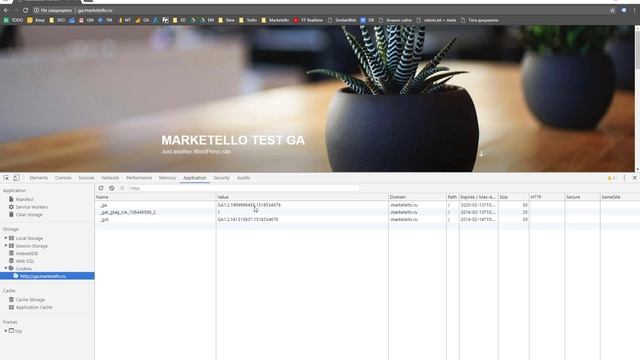Sort cookies by the HTTP column
Image resolution: width=640 pixels, height=360 pixels.
(547, 197)
